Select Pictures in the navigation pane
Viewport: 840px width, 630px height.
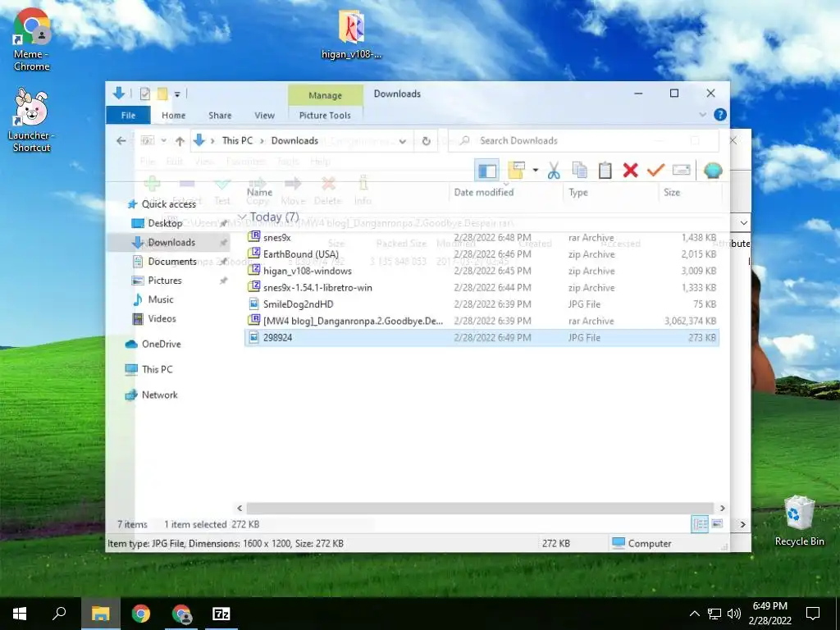coord(164,281)
